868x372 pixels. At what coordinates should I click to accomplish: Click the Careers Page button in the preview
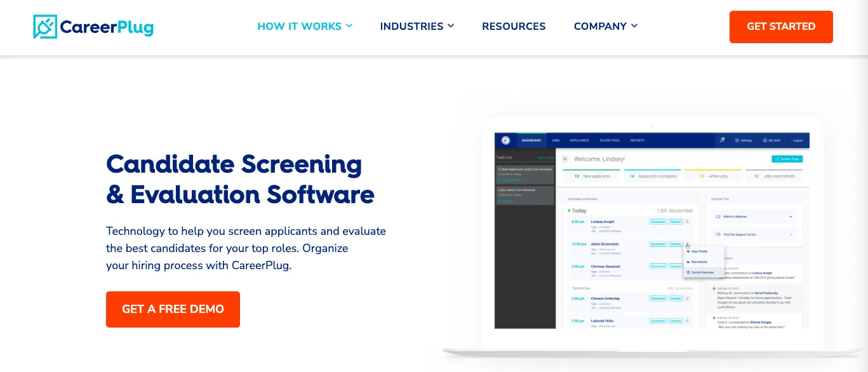pyautogui.click(x=787, y=159)
